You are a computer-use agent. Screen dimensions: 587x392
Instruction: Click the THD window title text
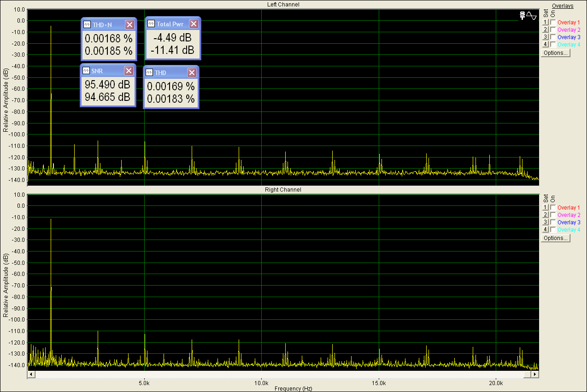(160, 73)
